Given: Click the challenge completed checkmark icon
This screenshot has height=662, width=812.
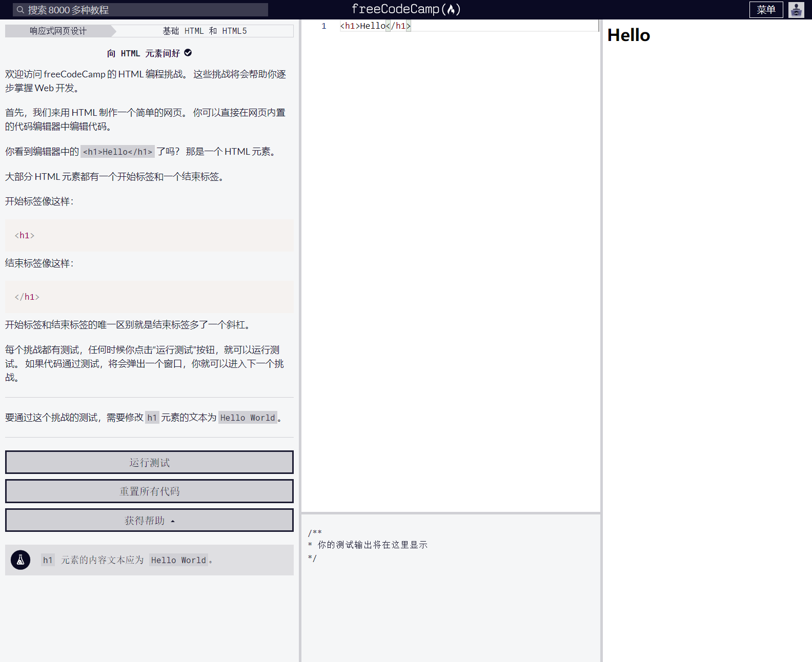Looking at the screenshot, I should (188, 53).
